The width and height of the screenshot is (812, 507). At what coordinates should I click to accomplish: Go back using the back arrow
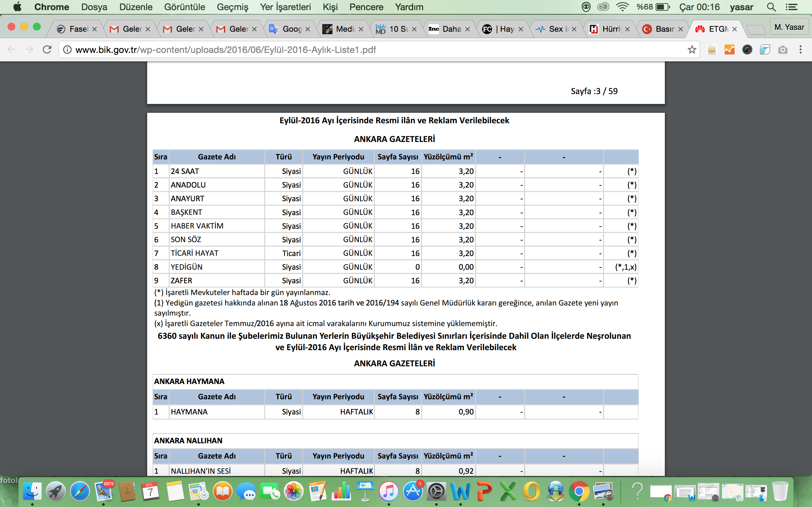11,50
